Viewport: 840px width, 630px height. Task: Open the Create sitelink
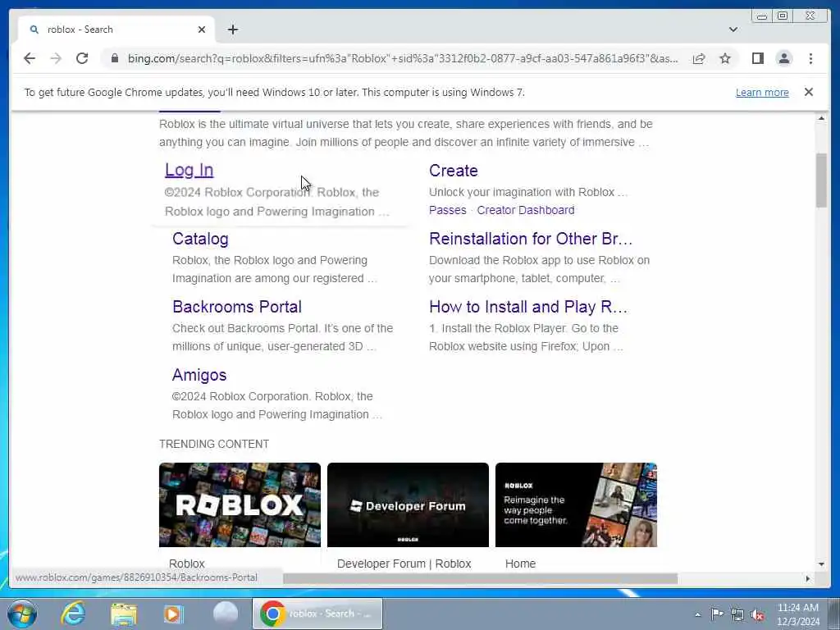[453, 171]
